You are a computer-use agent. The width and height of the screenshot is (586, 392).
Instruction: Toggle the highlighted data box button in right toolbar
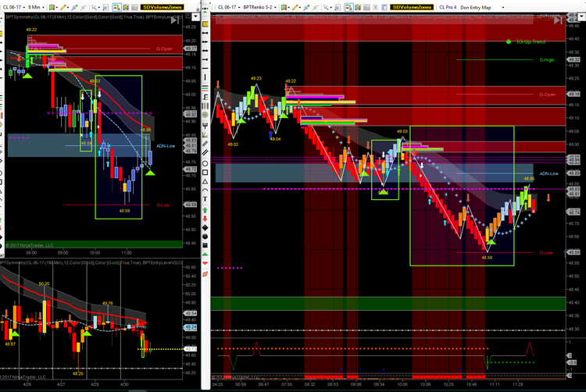[349, 7]
